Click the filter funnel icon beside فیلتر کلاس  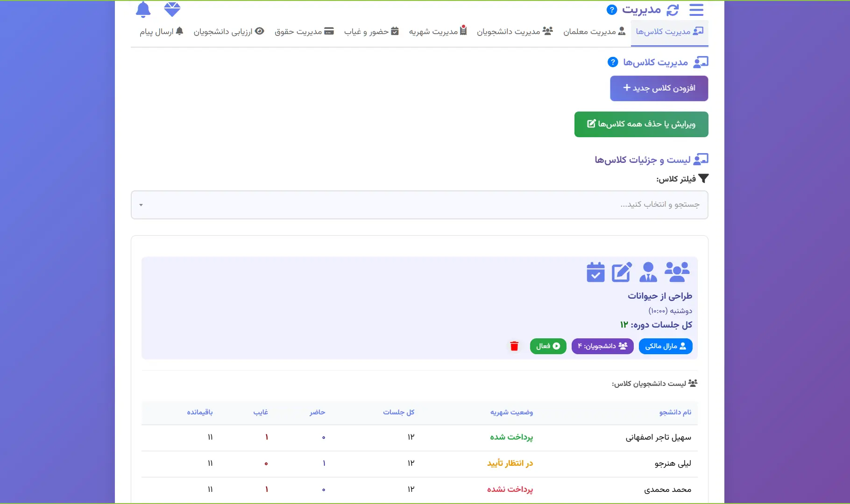click(704, 178)
